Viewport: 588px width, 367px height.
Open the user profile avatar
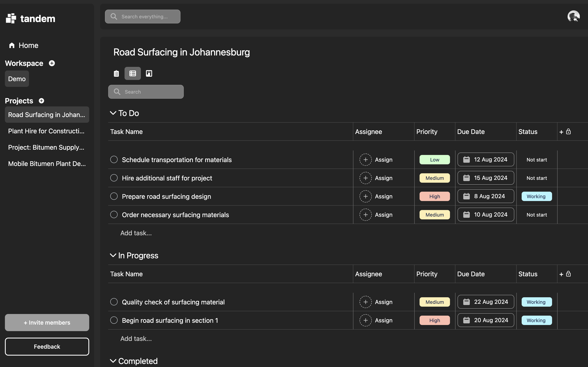574,17
